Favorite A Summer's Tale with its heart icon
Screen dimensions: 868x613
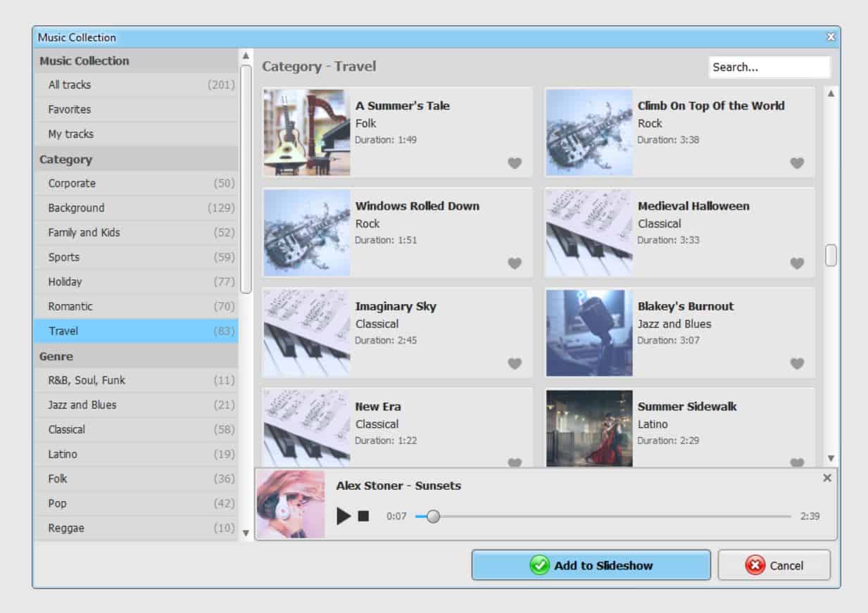tap(515, 163)
